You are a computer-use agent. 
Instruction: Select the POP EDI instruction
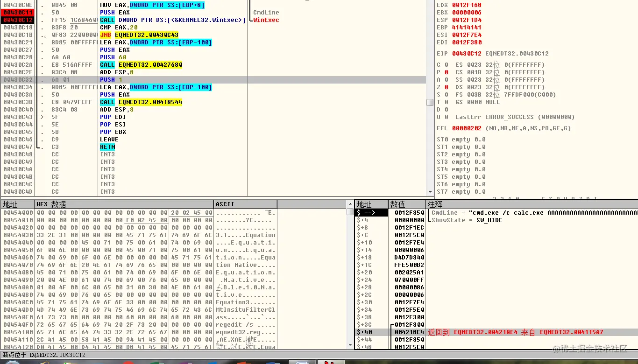pyautogui.click(x=113, y=117)
